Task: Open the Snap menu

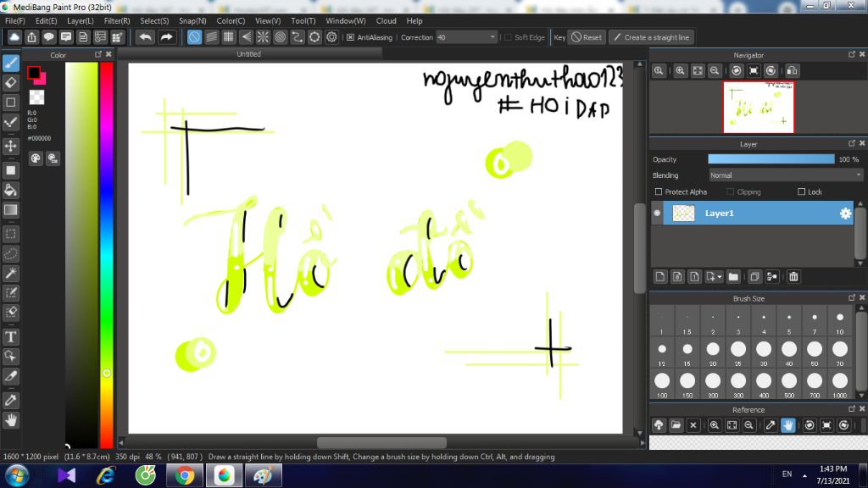Action: coord(192,20)
